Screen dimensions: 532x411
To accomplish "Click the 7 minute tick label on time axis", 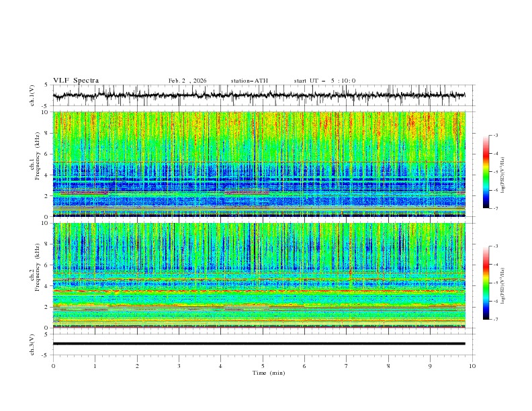I will click(347, 366).
